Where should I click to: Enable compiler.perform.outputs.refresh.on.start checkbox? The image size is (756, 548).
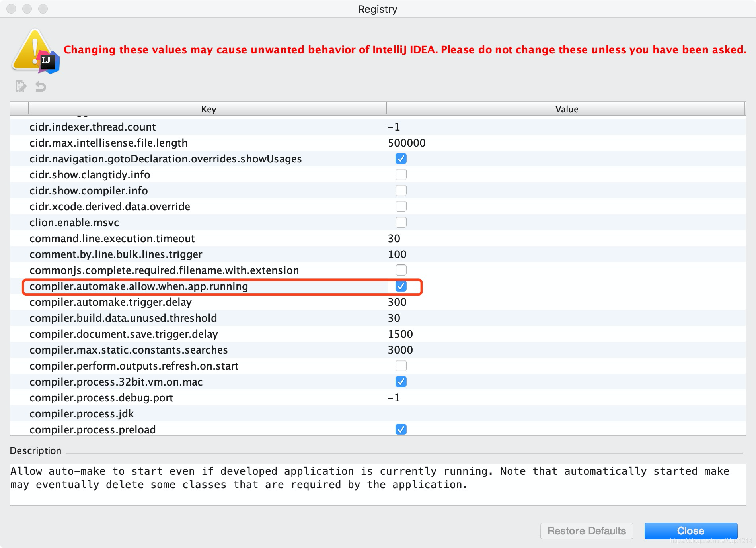tap(401, 366)
